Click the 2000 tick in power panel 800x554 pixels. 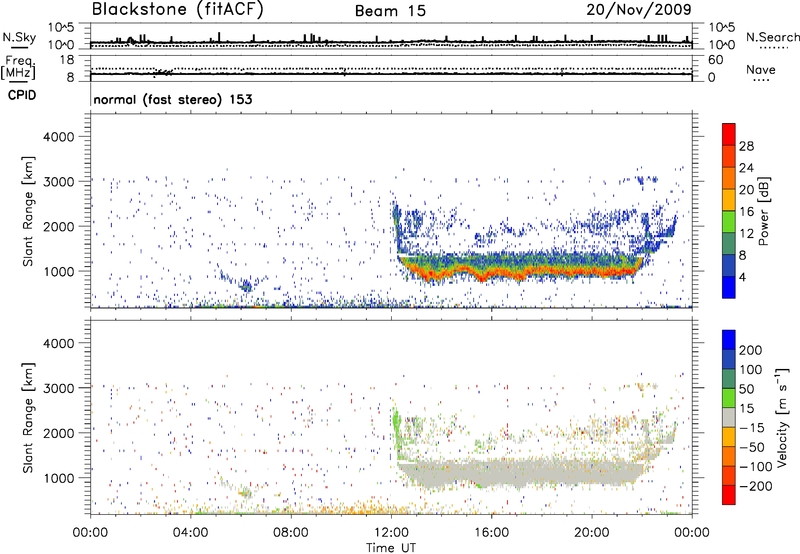tap(59, 226)
